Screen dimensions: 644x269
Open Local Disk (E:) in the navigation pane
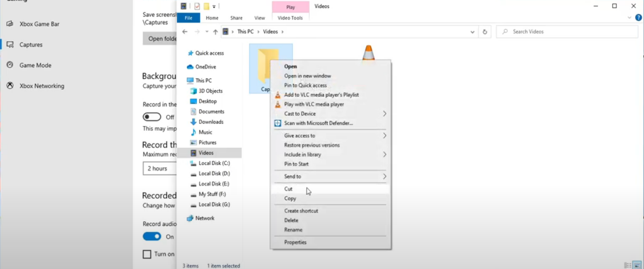click(x=214, y=184)
